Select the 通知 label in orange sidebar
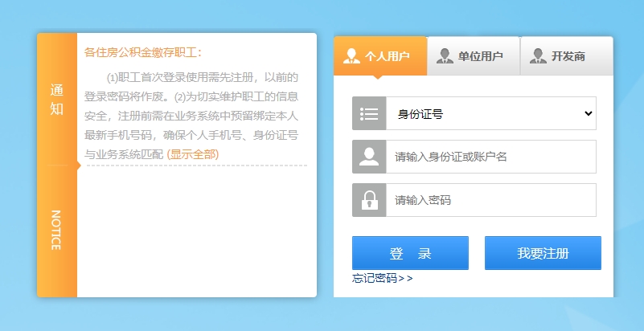 (x=56, y=99)
